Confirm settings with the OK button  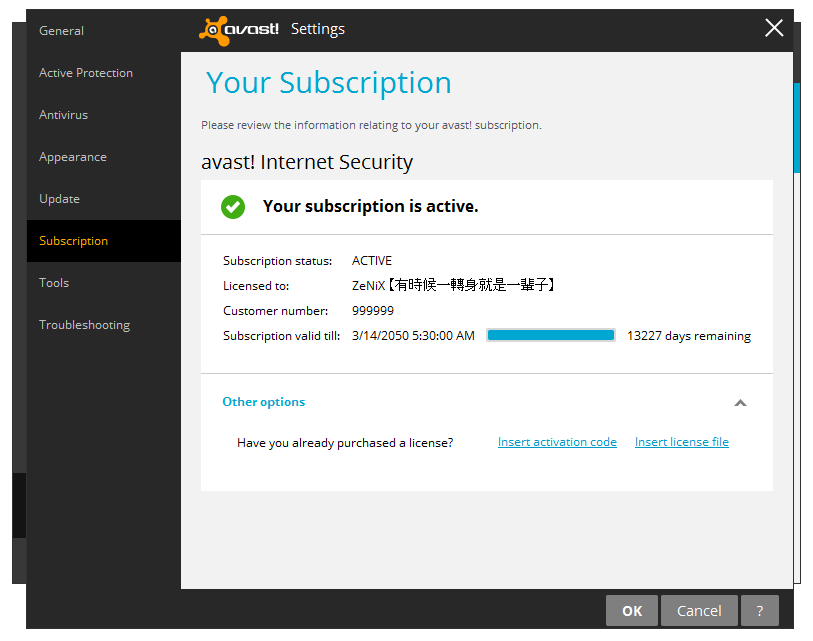pos(632,610)
